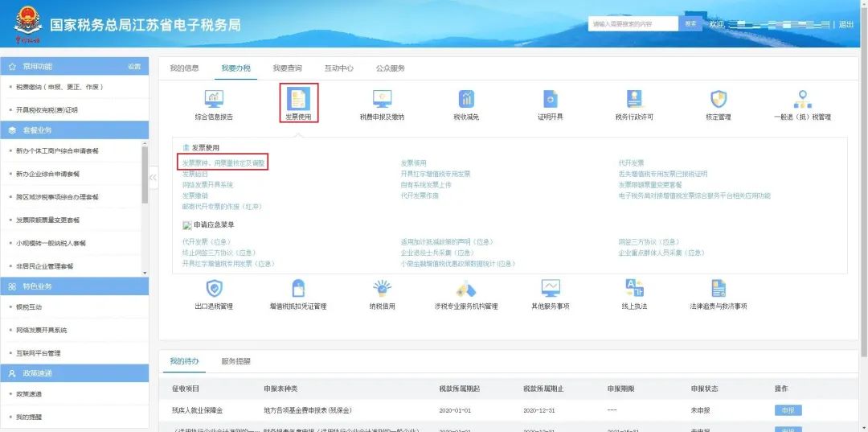Switch to 我的信息 tab
The height and width of the screenshot is (432, 868).
(184, 68)
